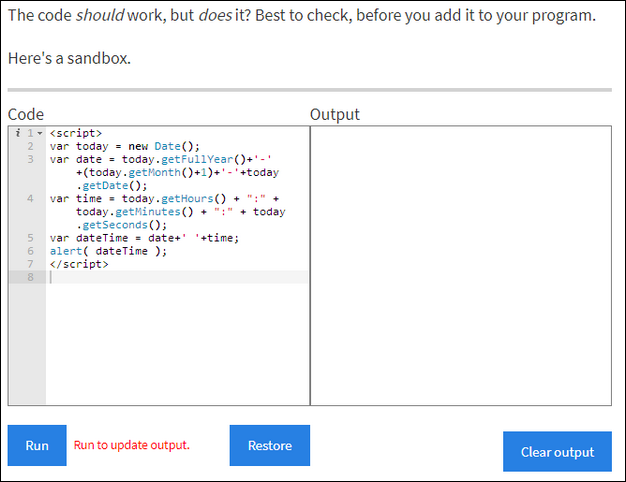Screen dimensions: 626x482
Task: Click line number 3 in gutter
Action: click(31, 159)
